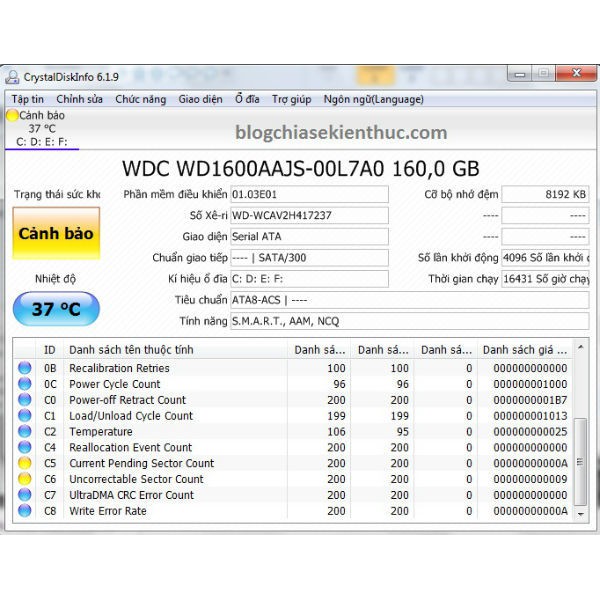This screenshot has width=600, height=600.
Task: Click the yellow status icon beside Uncorrectable Sector Count
Action: [25, 479]
